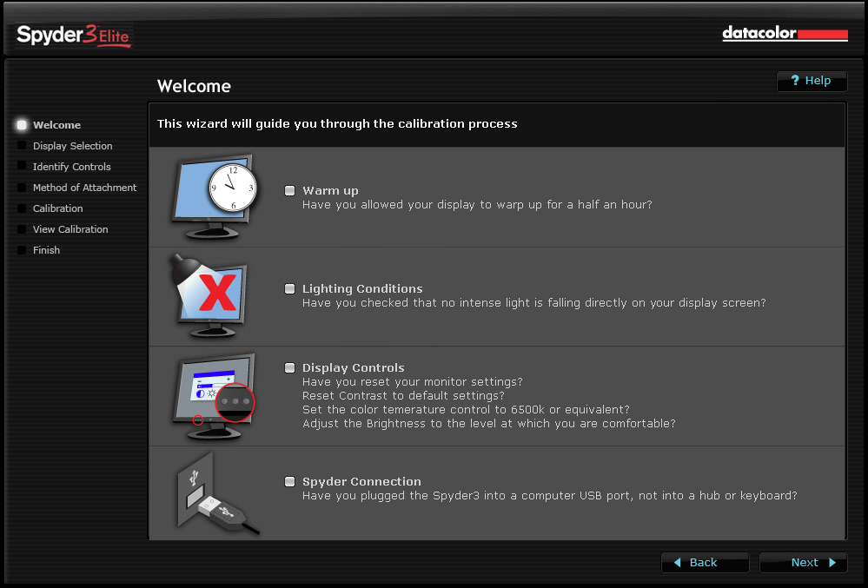Click the Spyder Connection heading
Screen dimensions: 868x588
click(361, 482)
